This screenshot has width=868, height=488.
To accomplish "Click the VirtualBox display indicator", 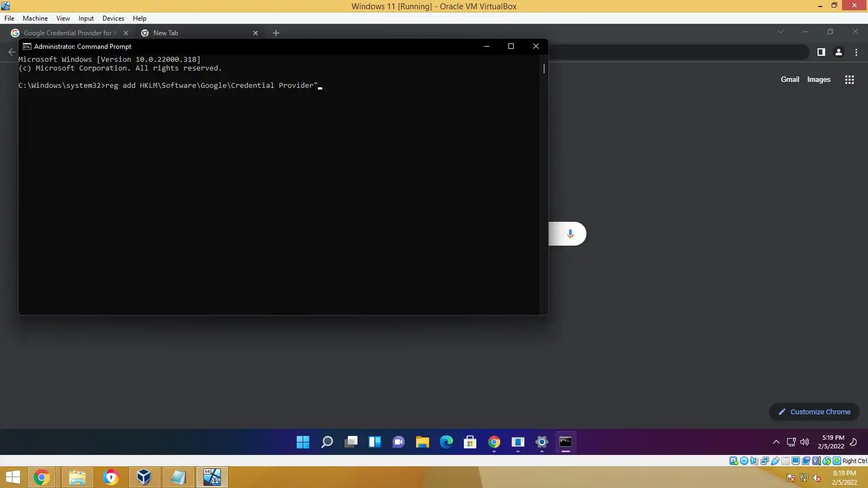I will (x=796, y=461).
